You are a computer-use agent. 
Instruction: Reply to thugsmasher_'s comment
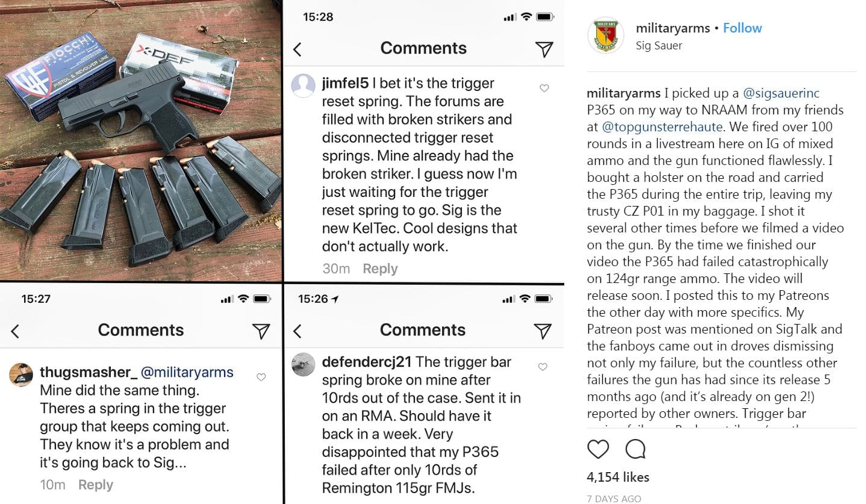tap(96, 485)
